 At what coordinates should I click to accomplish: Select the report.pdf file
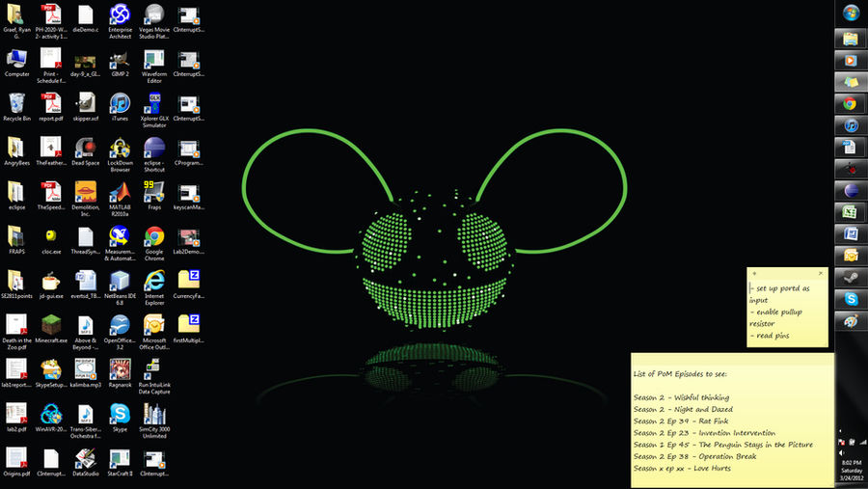pyautogui.click(x=51, y=107)
